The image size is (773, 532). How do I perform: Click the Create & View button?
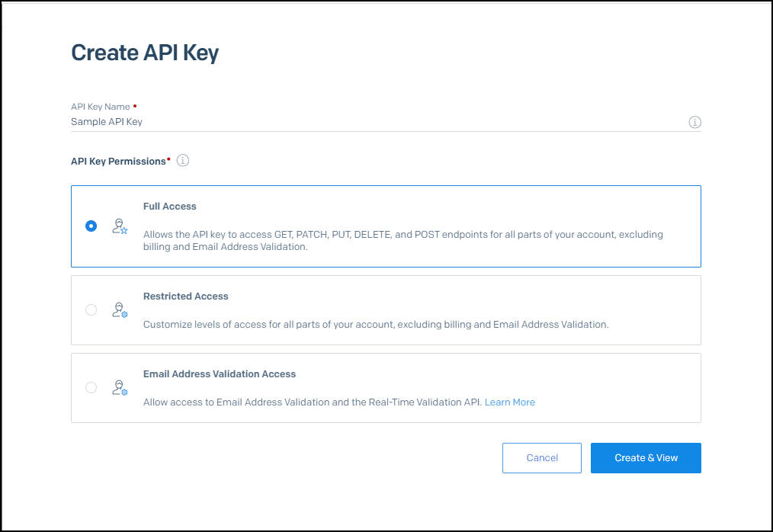(x=646, y=458)
